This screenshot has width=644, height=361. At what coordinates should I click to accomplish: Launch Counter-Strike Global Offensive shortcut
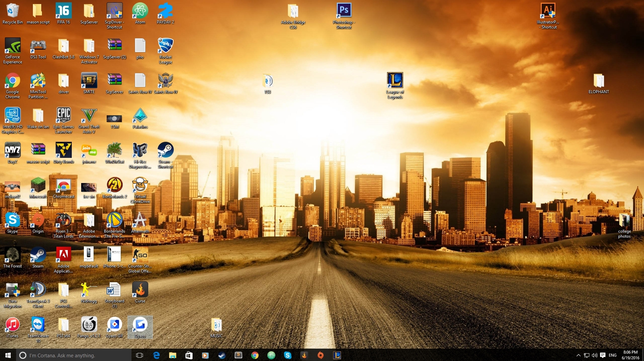click(x=140, y=260)
